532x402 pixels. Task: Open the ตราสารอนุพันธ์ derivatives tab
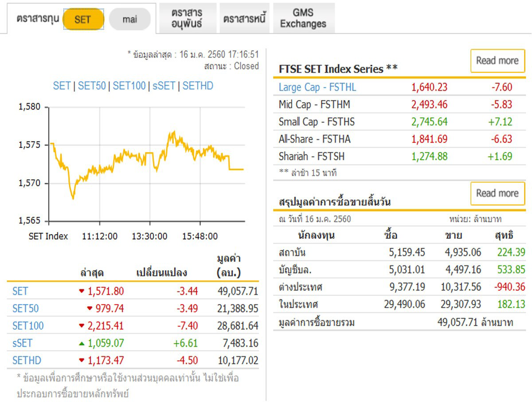click(187, 18)
